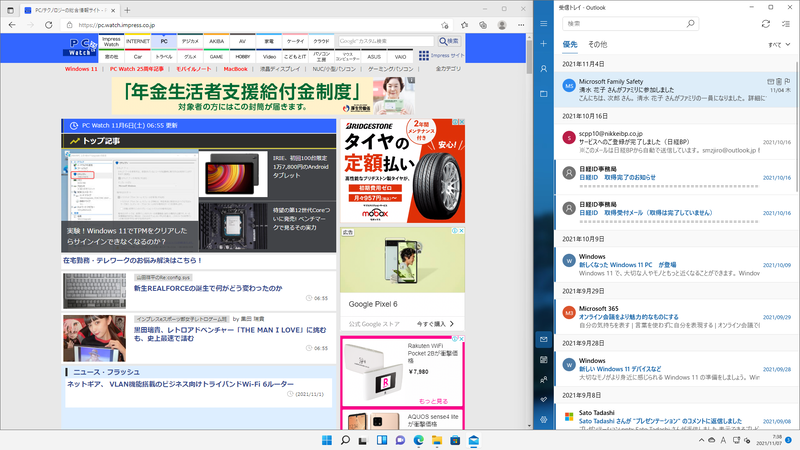Viewport: 800px width, 450px height.
Task: Open taskbar Search
Action: 345,440
